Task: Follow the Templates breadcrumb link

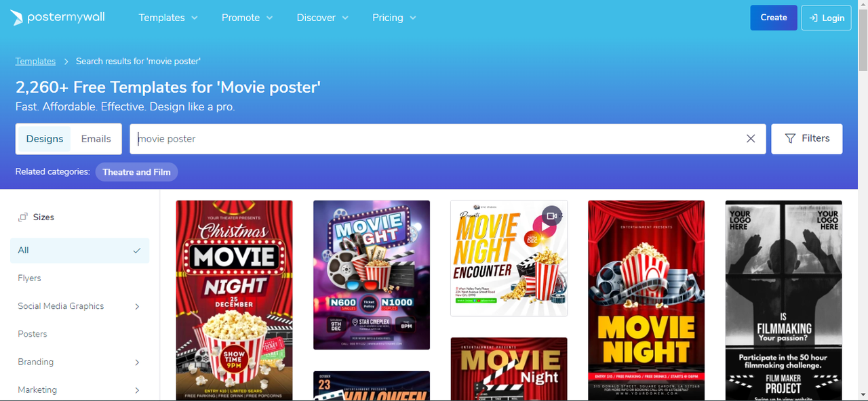Action: click(35, 61)
